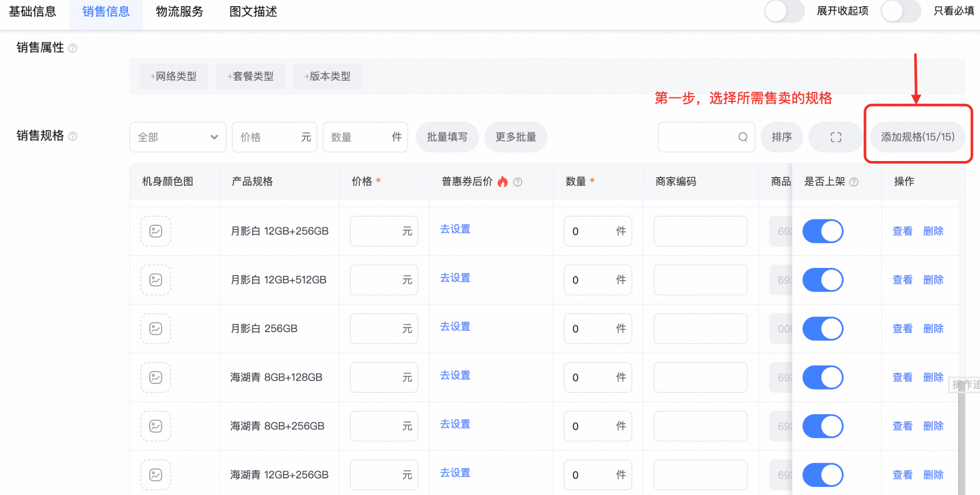Click the flame icon beside 普惠券后价
Viewport: 980px width, 495px height.
coord(503,181)
